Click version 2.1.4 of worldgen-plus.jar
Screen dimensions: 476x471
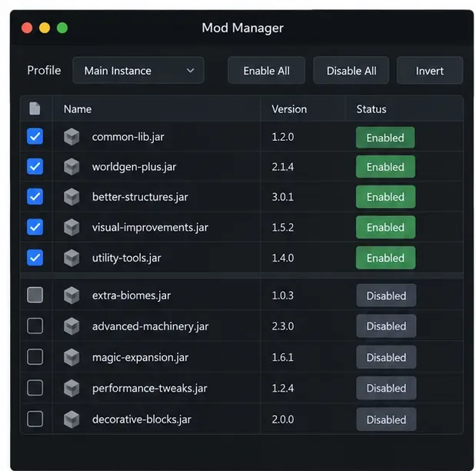[x=283, y=167]
